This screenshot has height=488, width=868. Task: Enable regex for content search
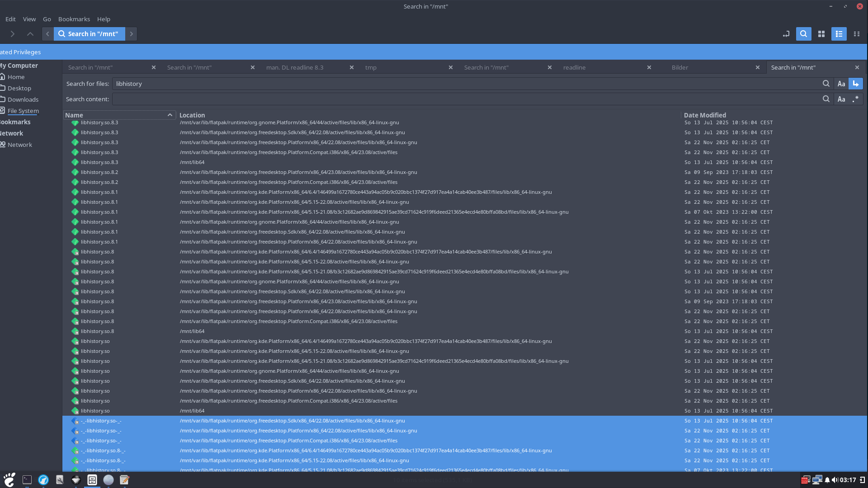(x=856, y=99)
